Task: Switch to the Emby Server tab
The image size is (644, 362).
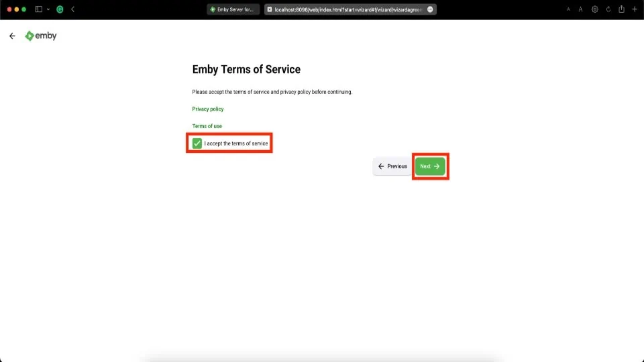Action: pyautogui.click(x=233, y=9)
